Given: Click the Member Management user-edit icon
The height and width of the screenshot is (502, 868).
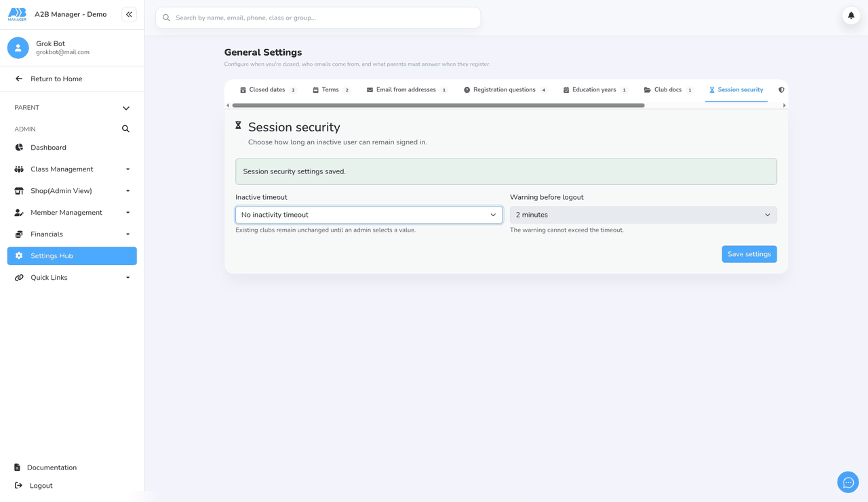Looking at the screenshot, I should (19, 213).
